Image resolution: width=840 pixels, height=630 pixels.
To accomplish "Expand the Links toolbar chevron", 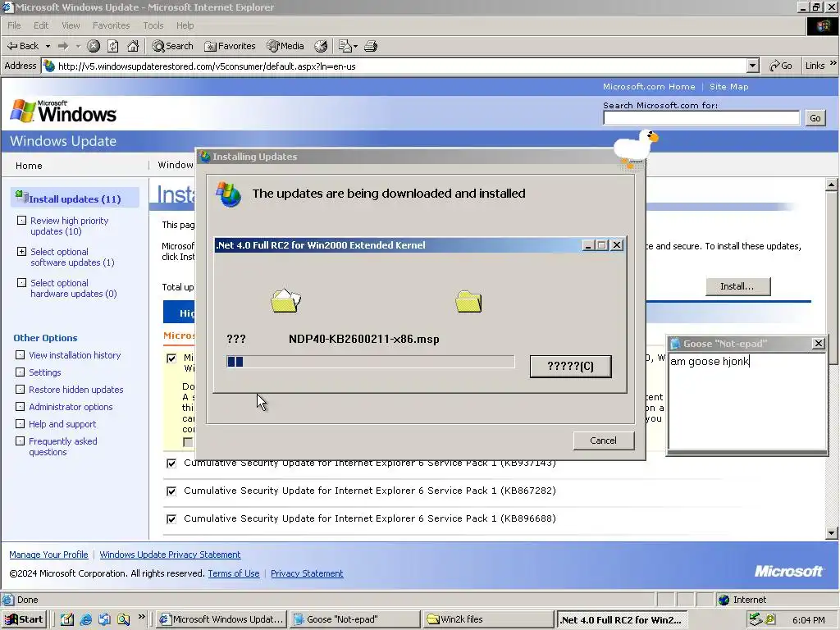I will [x=833, y=63].
